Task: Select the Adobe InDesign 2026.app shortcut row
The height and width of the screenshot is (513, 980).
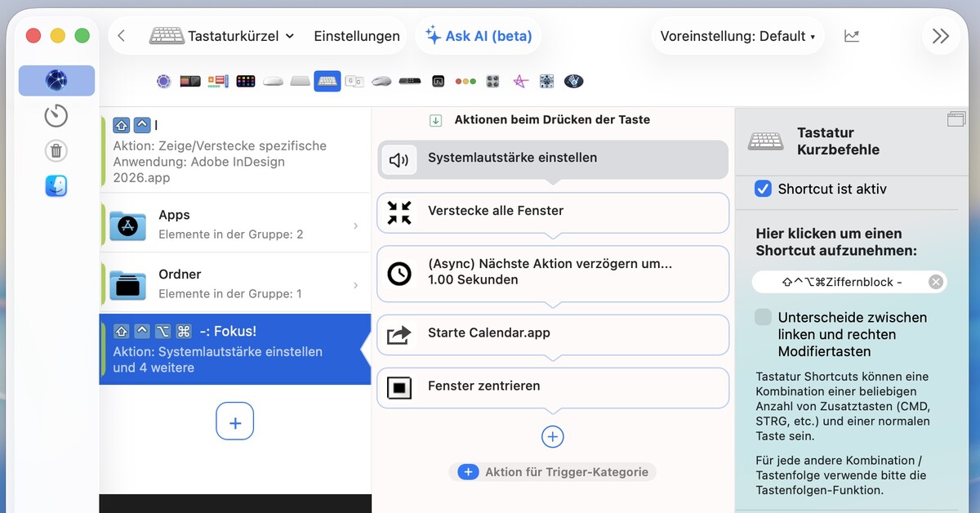Action: tap(235, 150)
